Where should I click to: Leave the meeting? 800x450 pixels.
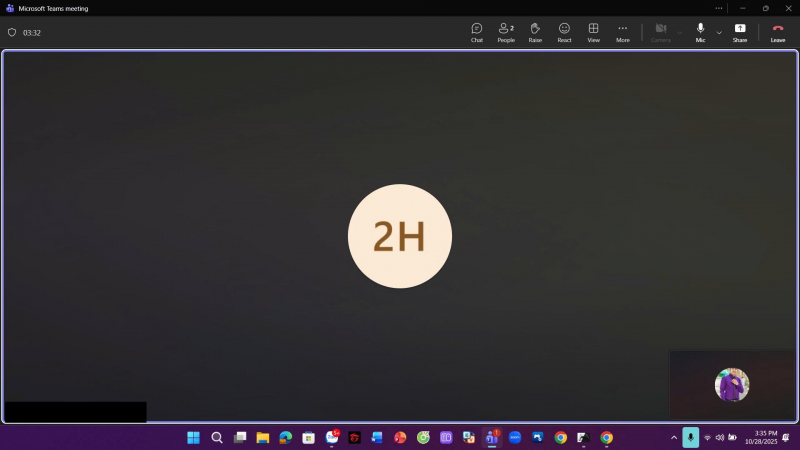[x=777, y=32]
